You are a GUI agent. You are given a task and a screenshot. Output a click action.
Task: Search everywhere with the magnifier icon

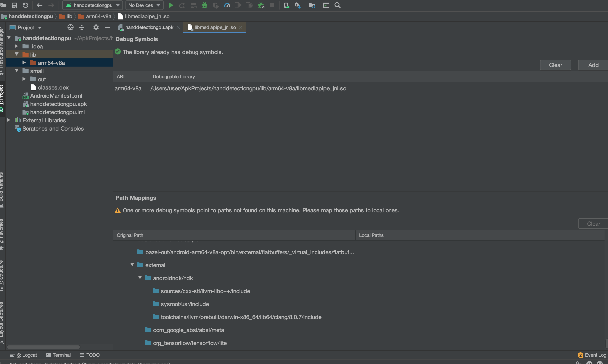[337, 5]
